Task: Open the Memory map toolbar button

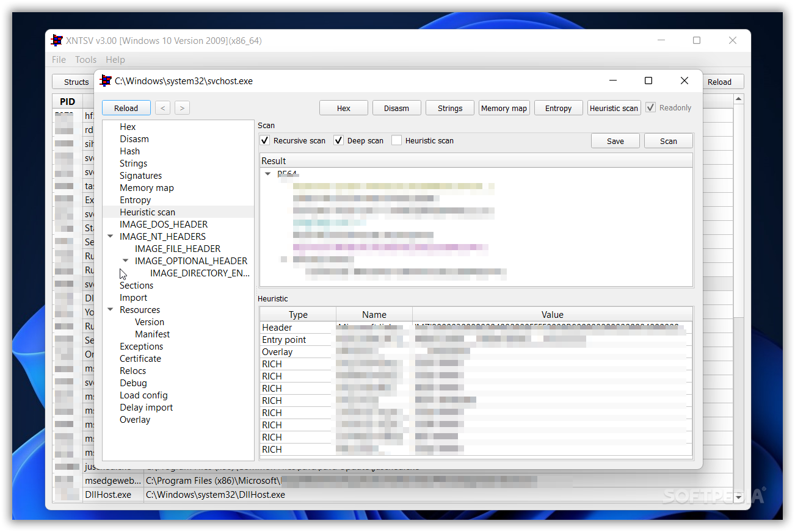Action: click(x=504, y=108)
